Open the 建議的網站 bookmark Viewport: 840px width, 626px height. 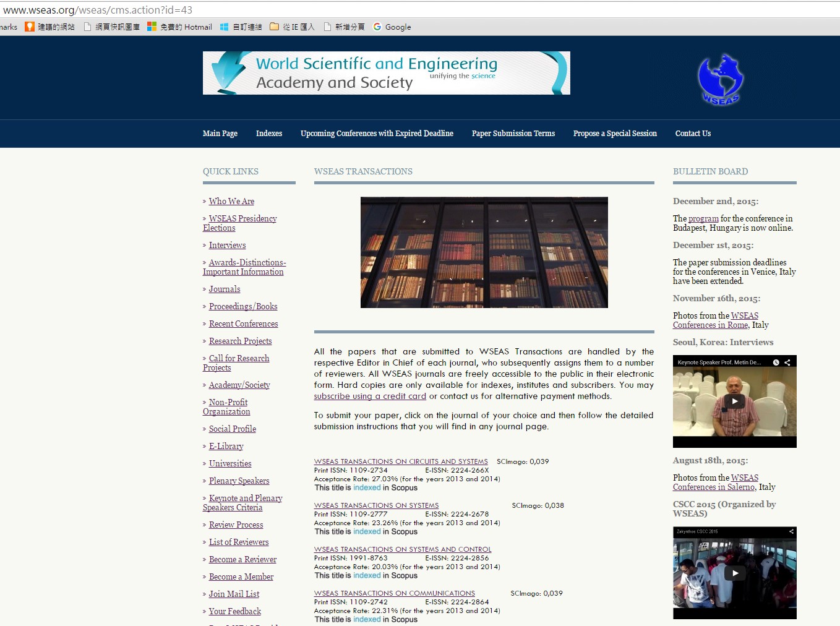click(x=49, y=27)
